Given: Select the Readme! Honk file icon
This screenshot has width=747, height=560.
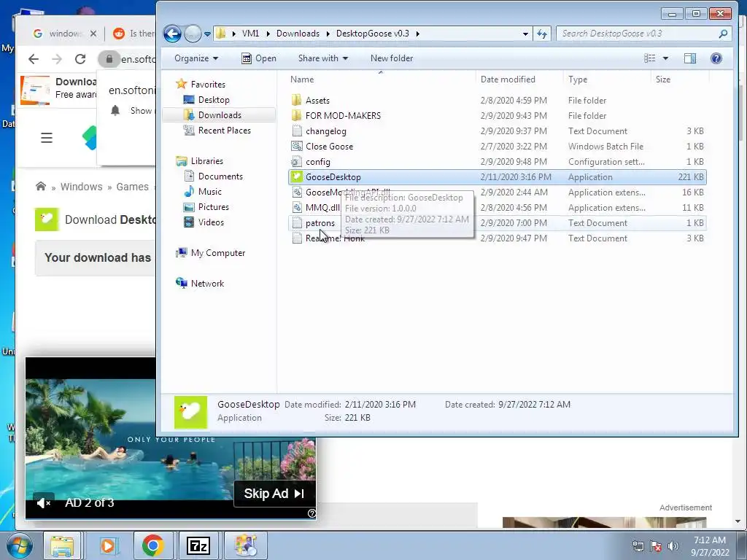Looking at the screenshot, I should pyautogui.click(x=296, y=238).
